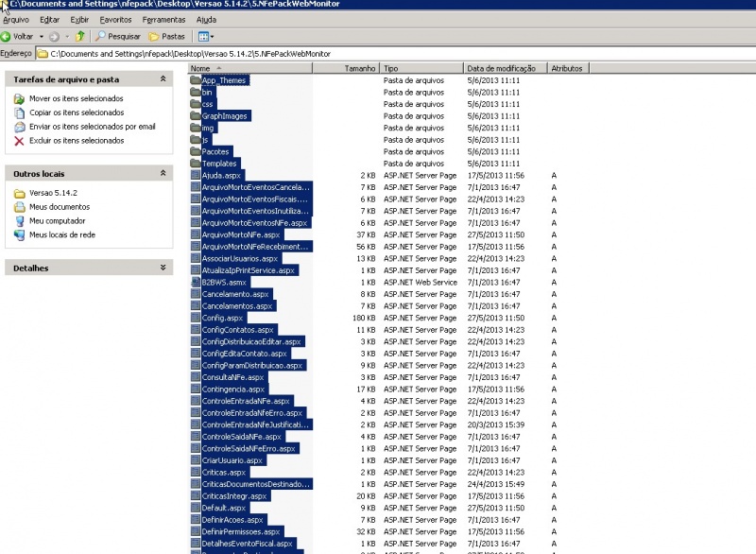Screen dimensions: 756x554
Task: Click the Up one folder icon
Action: coord(80,36)
